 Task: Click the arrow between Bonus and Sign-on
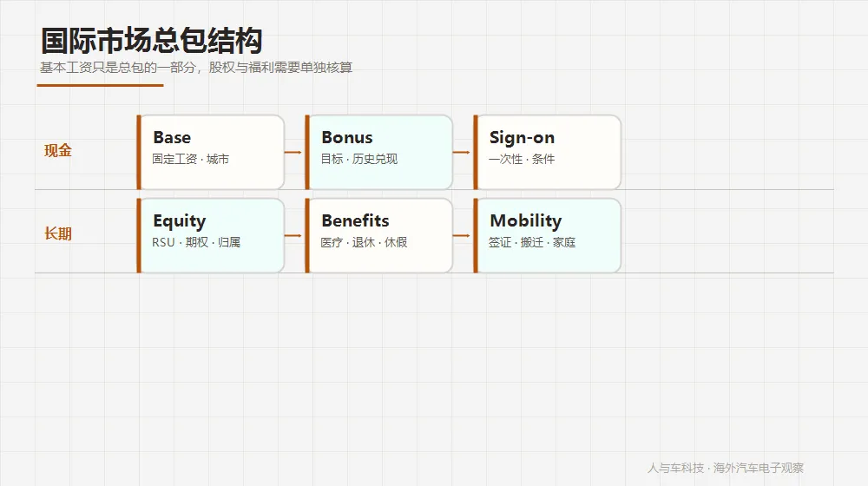coord(461,152)
